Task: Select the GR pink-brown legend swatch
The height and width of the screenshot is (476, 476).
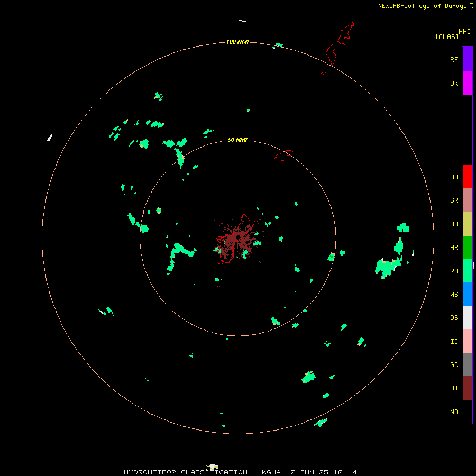Action: (x=467, y=200)
